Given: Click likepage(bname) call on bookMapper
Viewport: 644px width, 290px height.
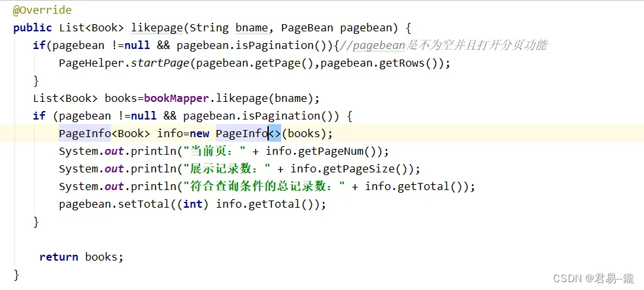Looking at the screenshot, I should [265, 99].
